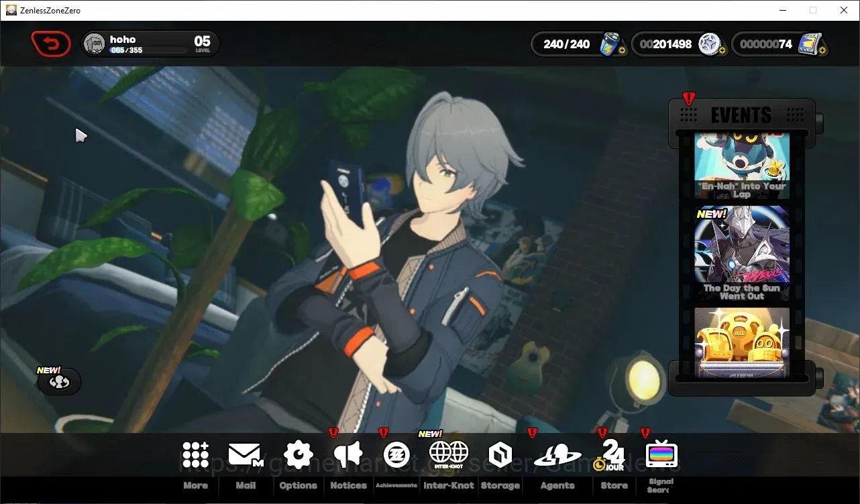Open the hoho player profile card
Viewport: 860px width, 504px height.
tap(150, 44)
